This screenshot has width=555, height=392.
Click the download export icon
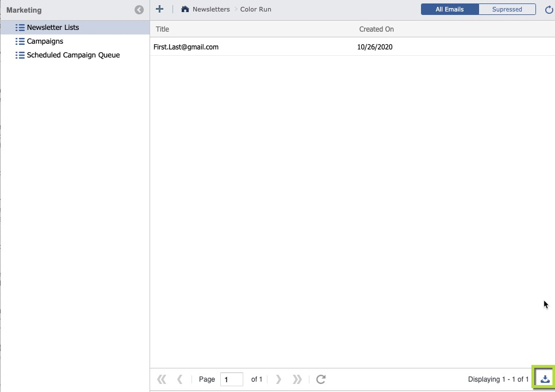(545, 379)
